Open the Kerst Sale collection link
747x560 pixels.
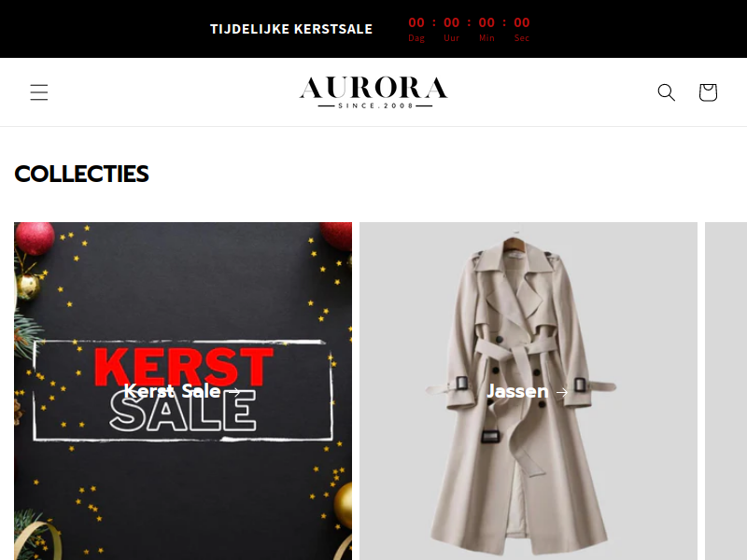[x=172, y=391]
